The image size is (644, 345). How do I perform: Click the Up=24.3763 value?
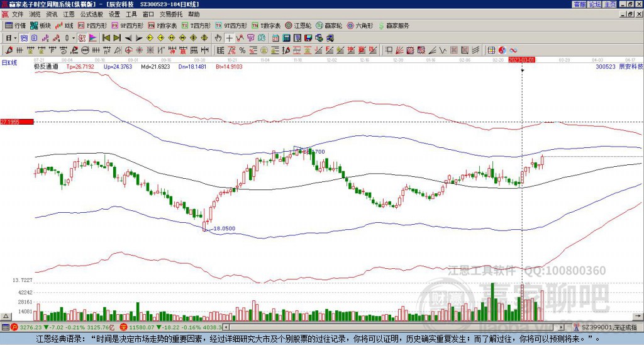118,66
